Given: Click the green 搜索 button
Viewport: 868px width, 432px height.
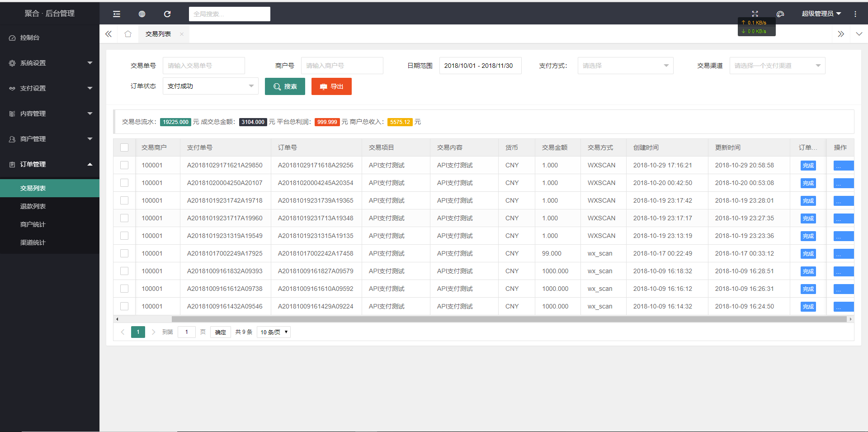Looking at the screenshot, I should click(285, 86).
